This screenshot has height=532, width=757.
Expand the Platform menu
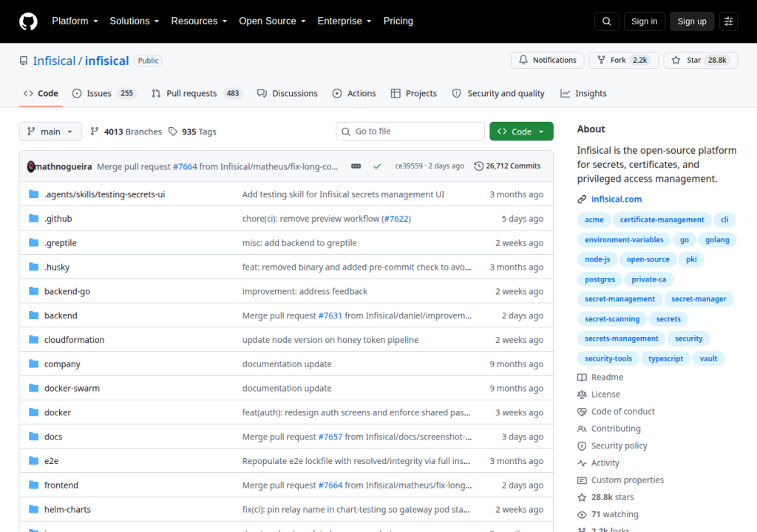[75, 21]
